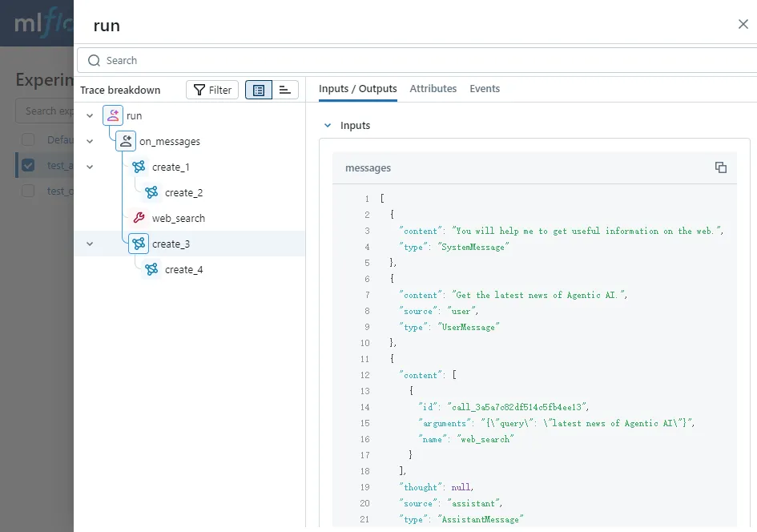
Task: Click the create_1 model icon
Action: 139,167
